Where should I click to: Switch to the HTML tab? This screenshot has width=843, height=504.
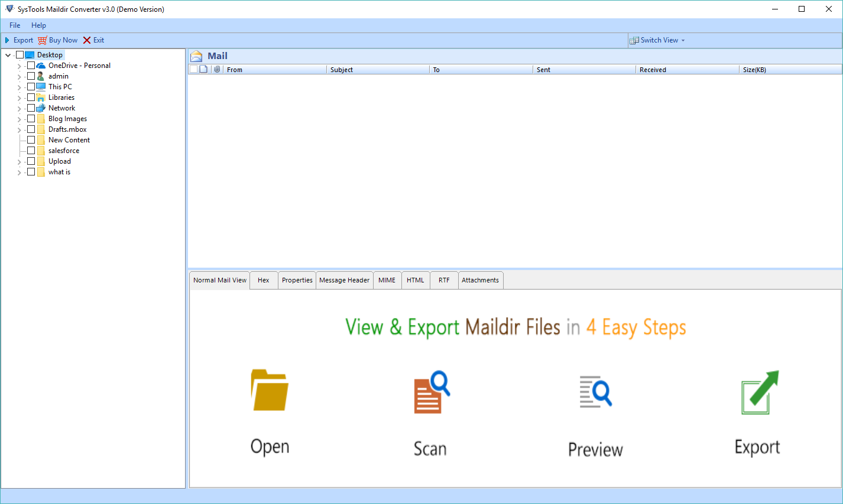(416, 280)
